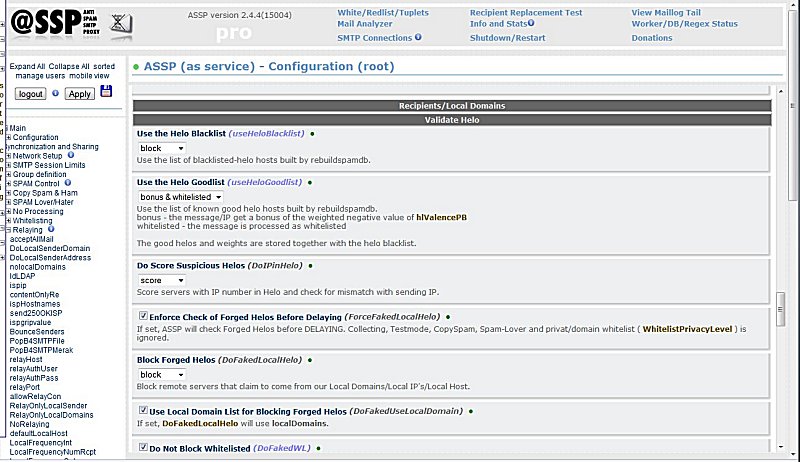Open the Use the Helo Blacklist dropdown

pyautogui.click(x=162, y=148)
